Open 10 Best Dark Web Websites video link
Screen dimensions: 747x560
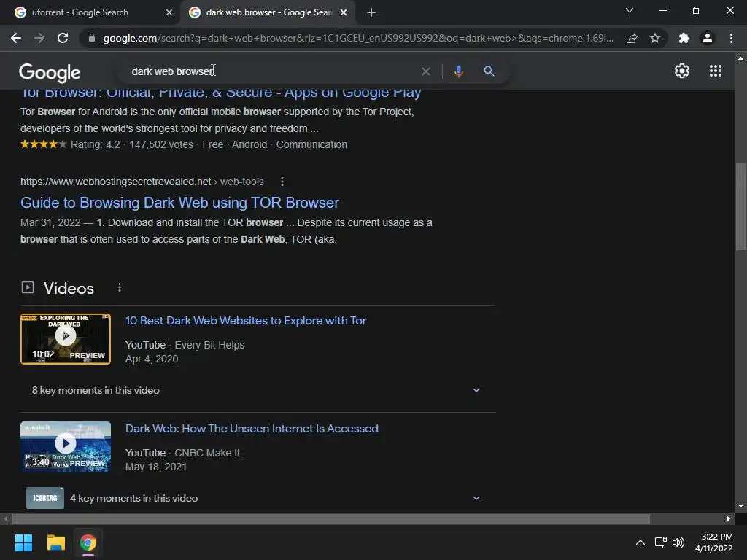pyautogui.click(x=246, y=321)
